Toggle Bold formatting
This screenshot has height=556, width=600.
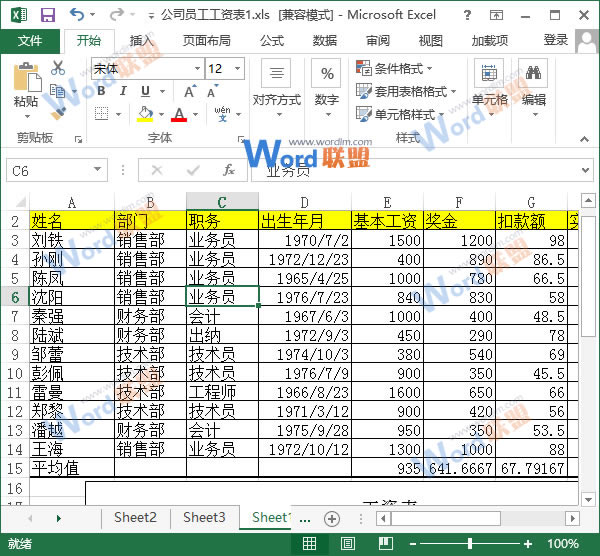(x=99, y=91)
